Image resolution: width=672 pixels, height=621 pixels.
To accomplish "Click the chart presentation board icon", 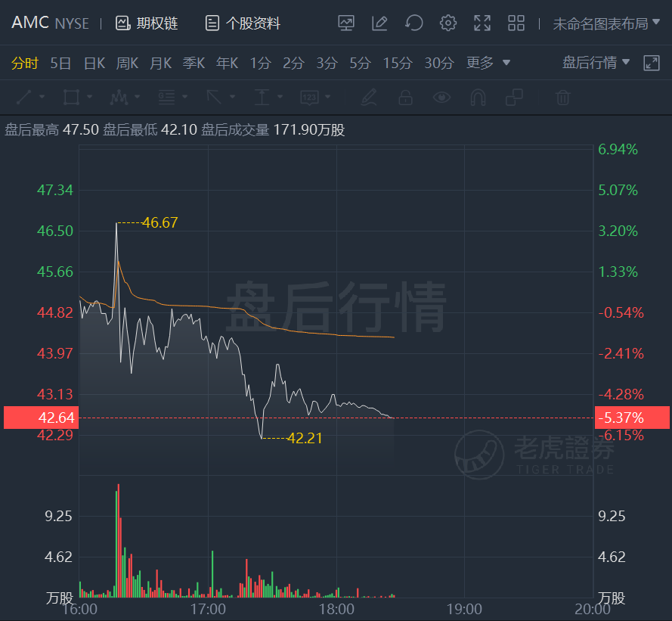I will coord(346,23).
